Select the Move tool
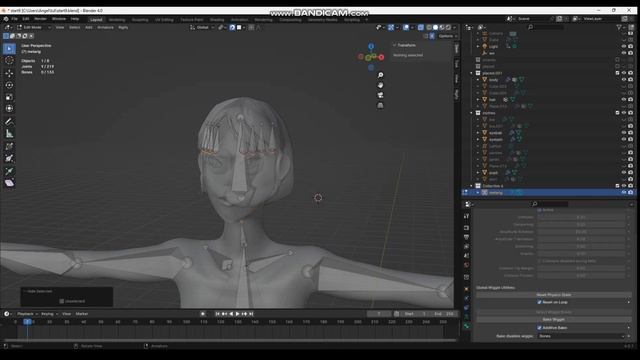Image resolution: width=640 pixels, height=360 pixels. (9, 73)
